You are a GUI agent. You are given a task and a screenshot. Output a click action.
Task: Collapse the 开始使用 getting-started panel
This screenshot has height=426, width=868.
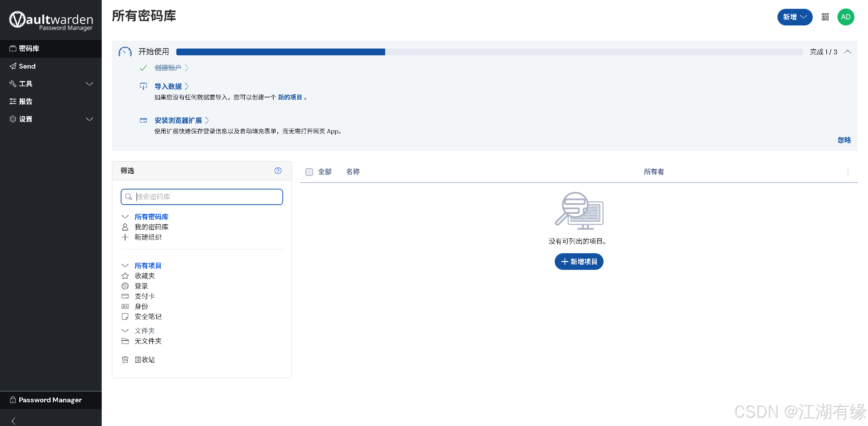tap(848, 52)
